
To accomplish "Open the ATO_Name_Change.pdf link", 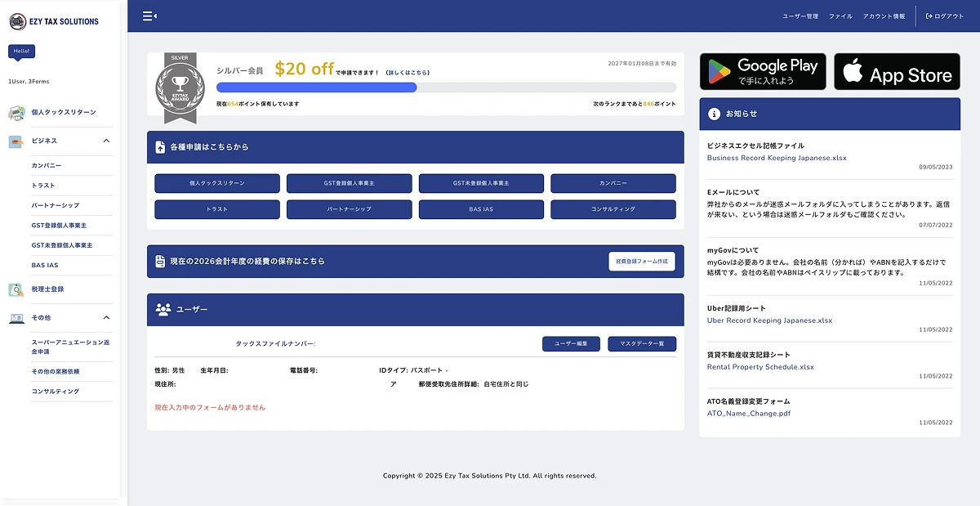I will [x=748, y=414].
